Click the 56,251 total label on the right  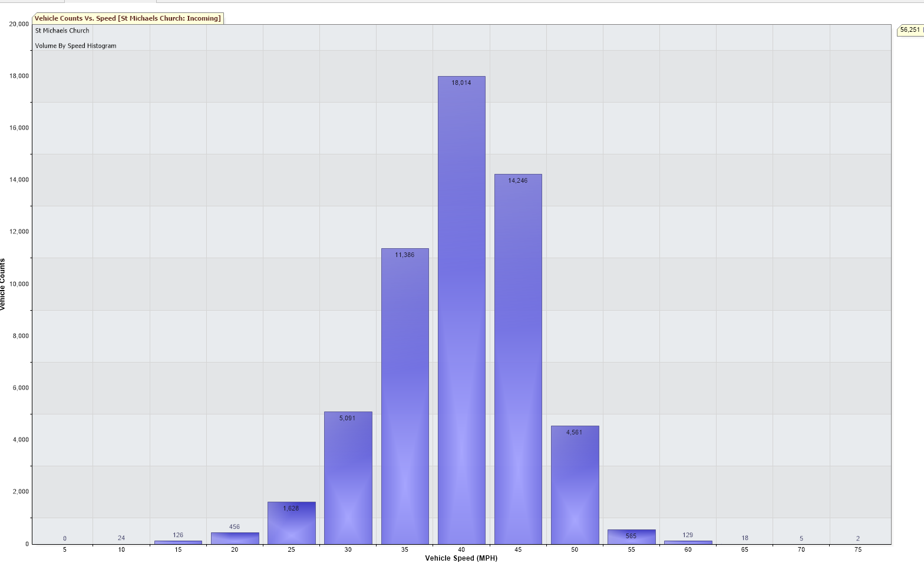click(910, 29)
